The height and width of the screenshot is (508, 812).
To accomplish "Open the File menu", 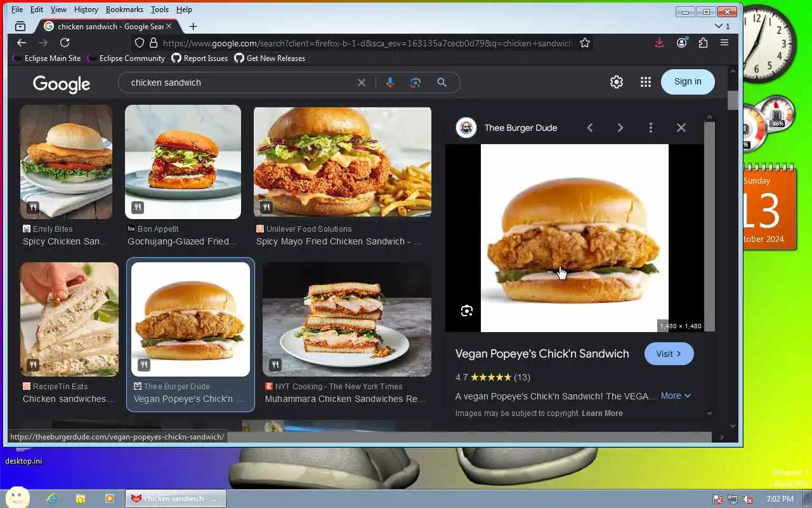I will (17, 10).
